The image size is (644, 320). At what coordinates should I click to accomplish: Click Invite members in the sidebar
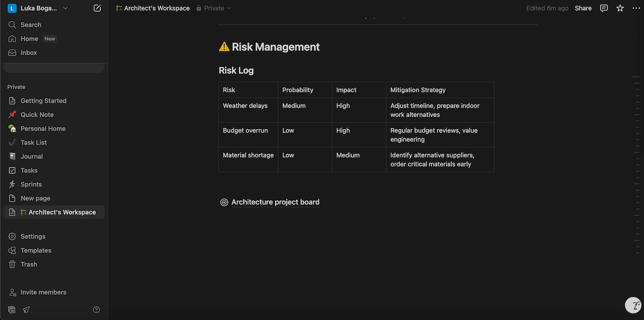click(43, 292)
